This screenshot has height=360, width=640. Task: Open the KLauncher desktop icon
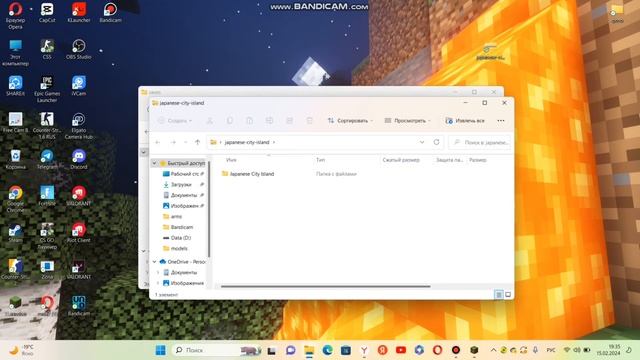click(79, 13)
